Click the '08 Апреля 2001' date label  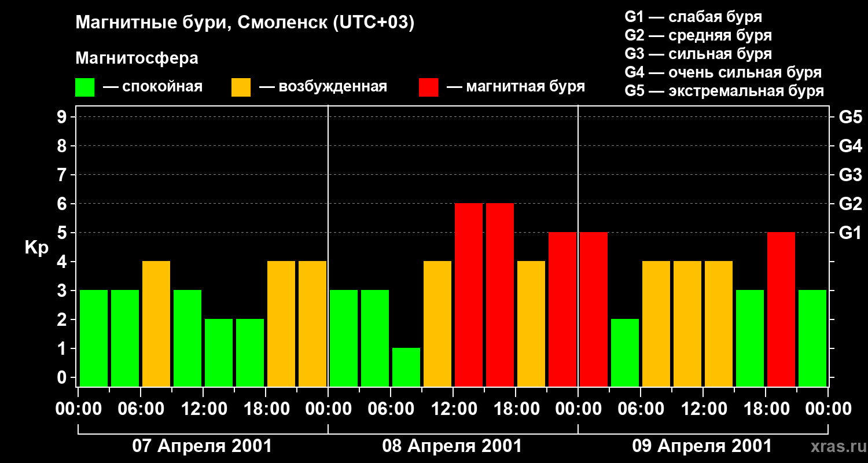click(452, 446)
